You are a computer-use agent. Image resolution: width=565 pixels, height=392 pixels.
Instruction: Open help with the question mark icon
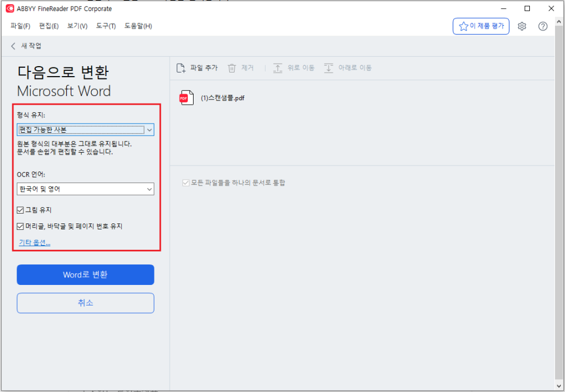point(543,26)
